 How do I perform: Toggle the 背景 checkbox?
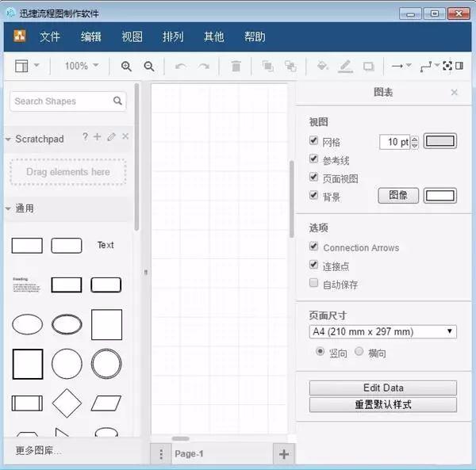point(313,195)
